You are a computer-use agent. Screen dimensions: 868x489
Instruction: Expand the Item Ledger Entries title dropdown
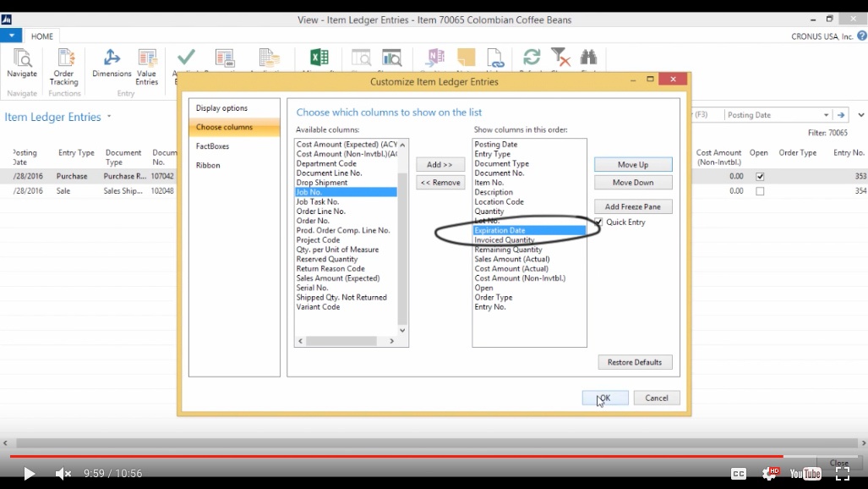(x=108, y=118)
